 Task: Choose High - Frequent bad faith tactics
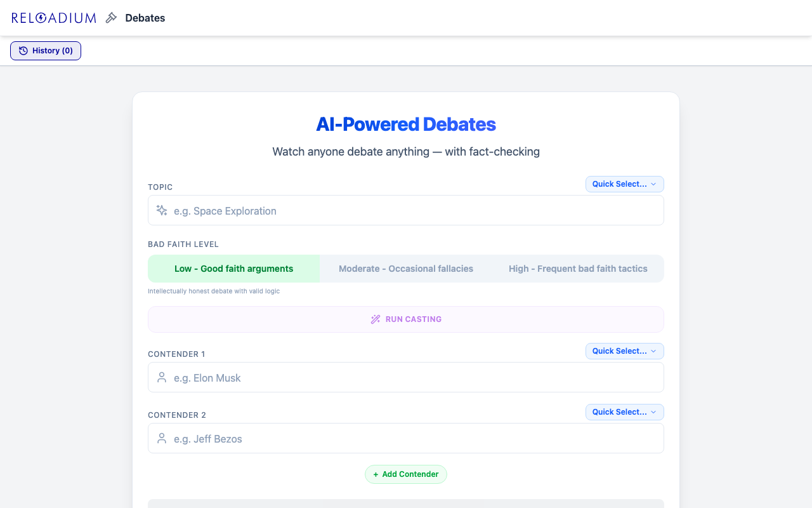click(x=578, y=269)
